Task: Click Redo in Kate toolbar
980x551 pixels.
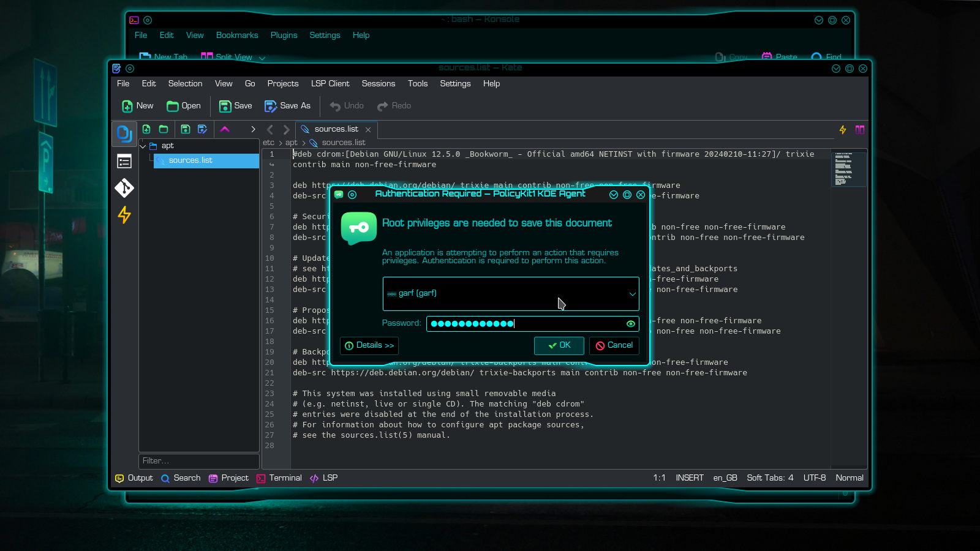Action: click(x=394, y=106)
